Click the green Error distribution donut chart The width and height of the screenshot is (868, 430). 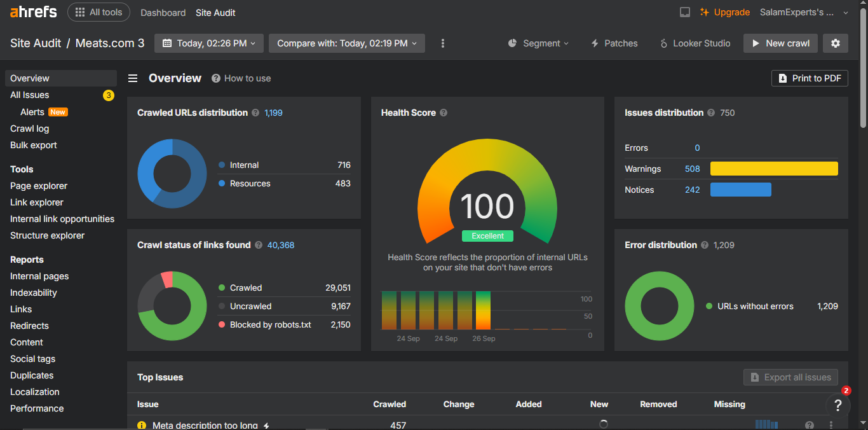[x=660, y=306]
